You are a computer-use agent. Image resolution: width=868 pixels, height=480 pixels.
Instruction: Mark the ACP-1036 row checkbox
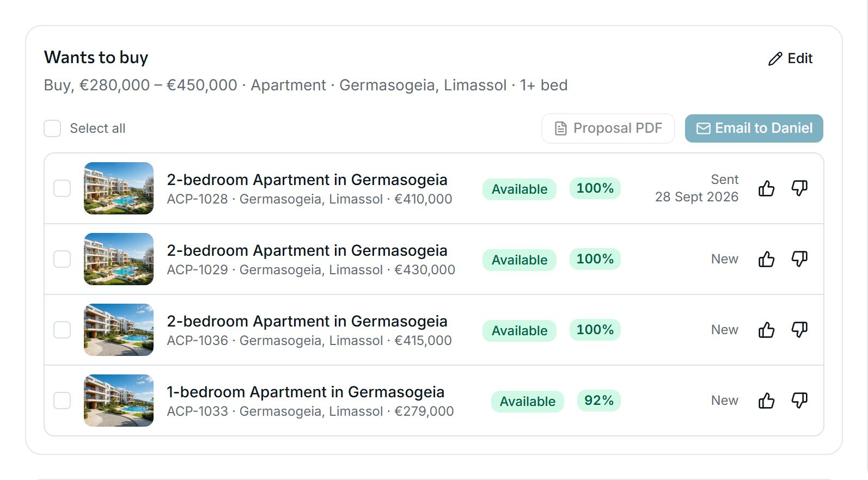tap(62, 330)
